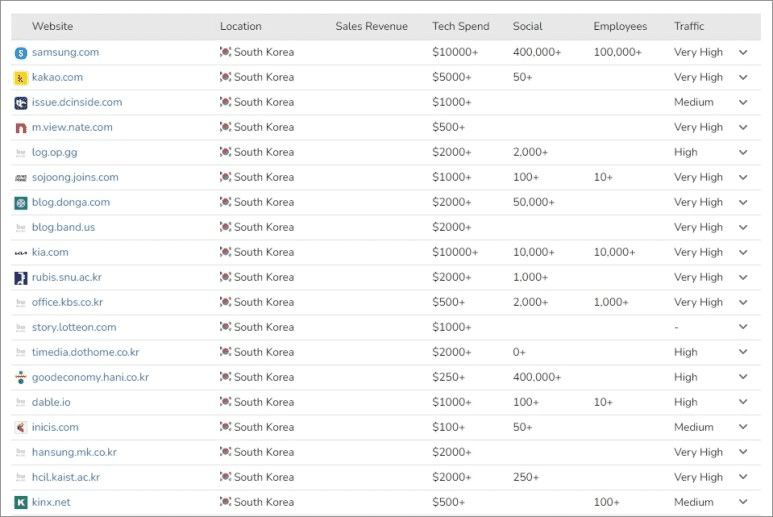The height and width of the screenshot is (517, 773).
Task: Click the dable.io placeholder favicon
Action: pyautogui.click(x=21, y=403)
